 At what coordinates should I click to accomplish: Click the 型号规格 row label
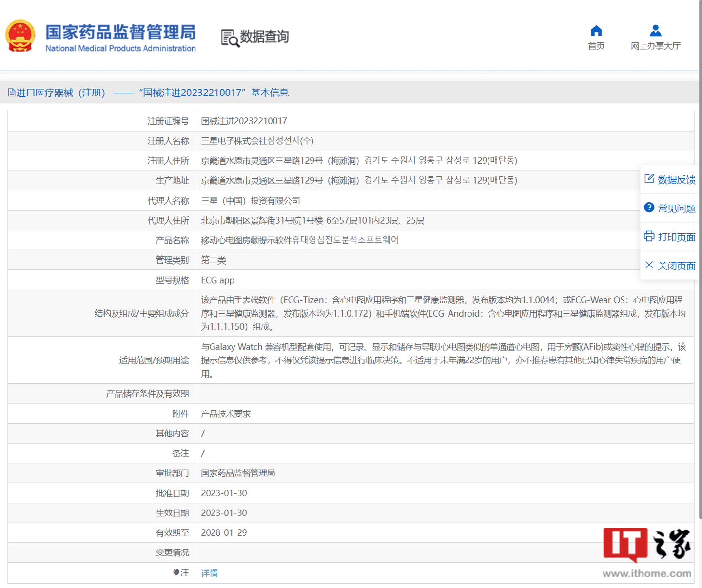[x=172, y=280]
